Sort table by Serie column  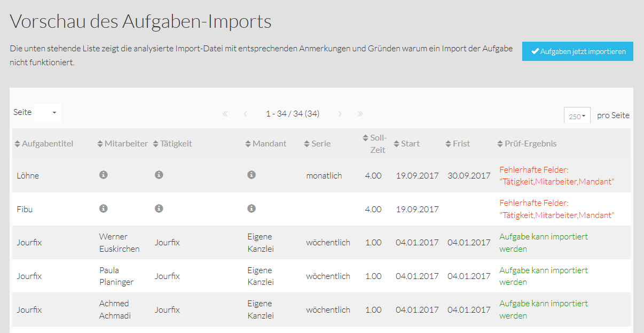317,144
